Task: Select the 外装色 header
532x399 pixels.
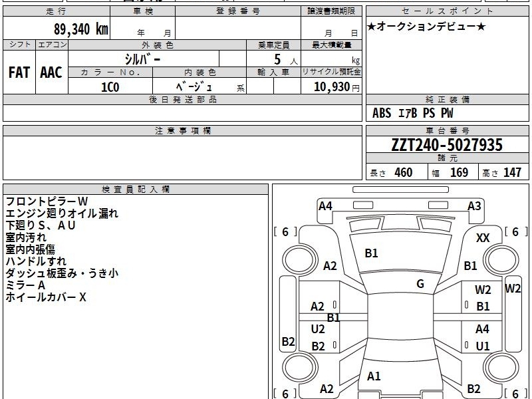Action: [x=157, y=45]
